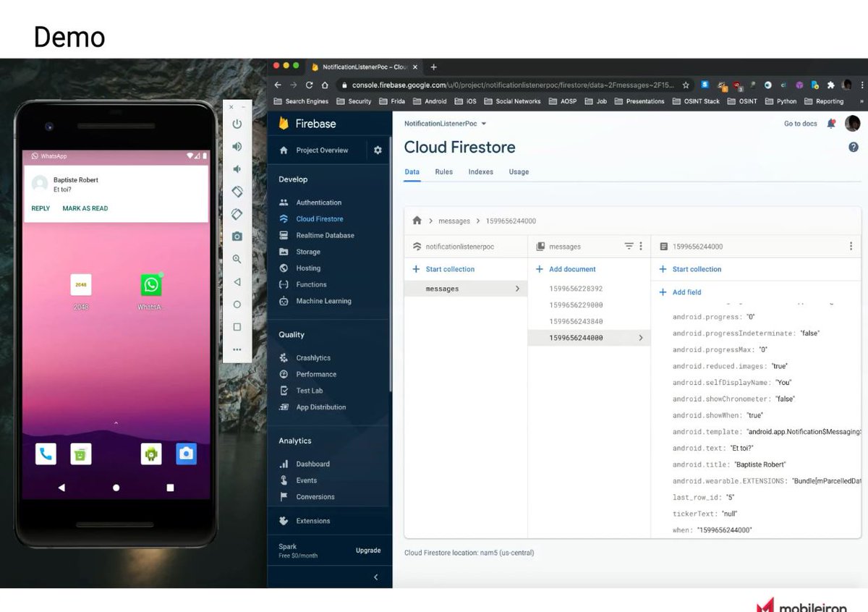
Task: Switch to the Rules tab
Action: [443, 172]
